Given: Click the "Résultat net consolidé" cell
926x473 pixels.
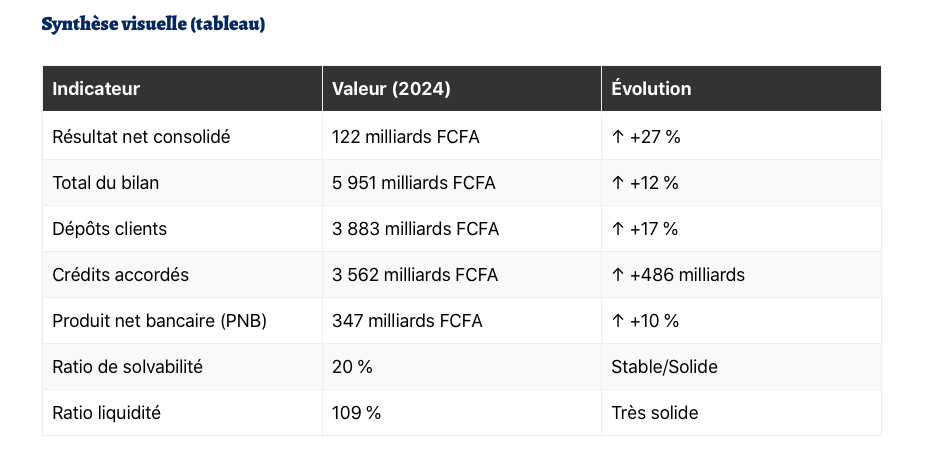Looking at the screenshot, I should 141,137.
